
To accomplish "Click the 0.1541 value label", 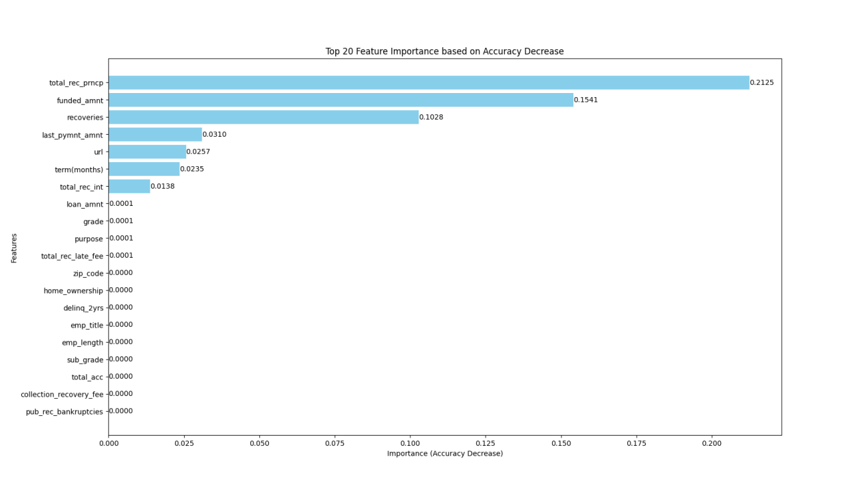I will [586, 100].
